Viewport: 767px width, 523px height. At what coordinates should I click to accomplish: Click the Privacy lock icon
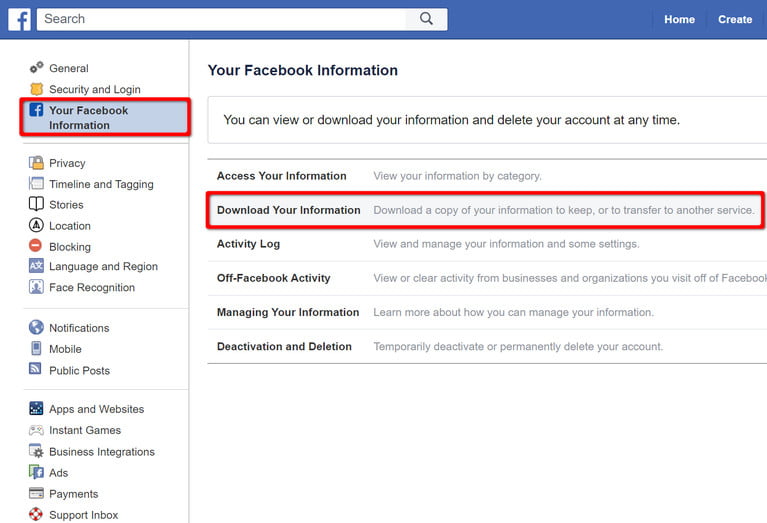[x=36, y=163]
